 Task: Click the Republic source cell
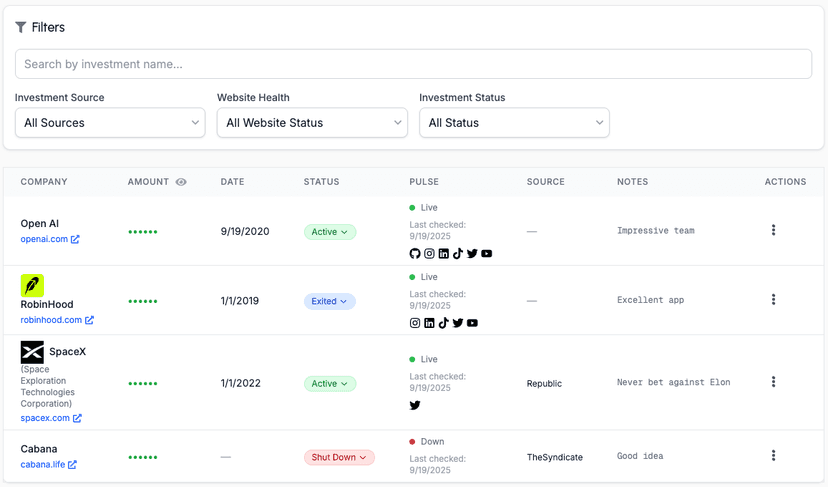pos(544,383)
